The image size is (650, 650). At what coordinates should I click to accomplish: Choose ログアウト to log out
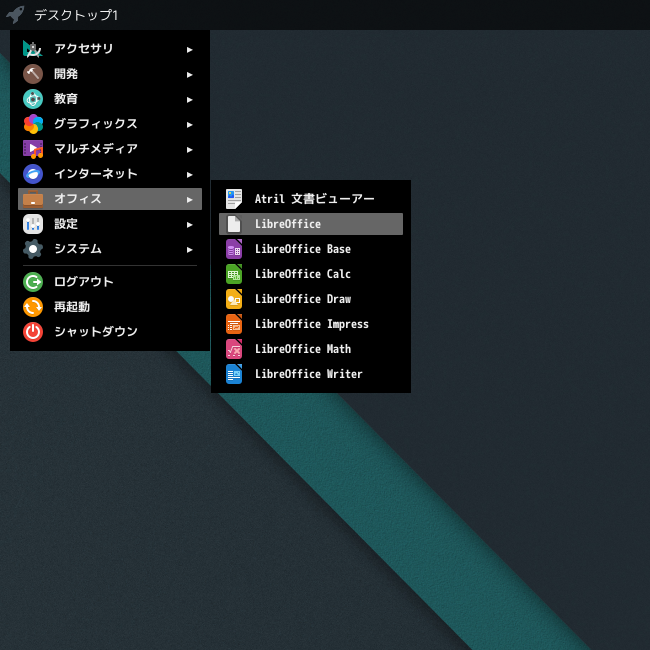[x=110, y=282]
